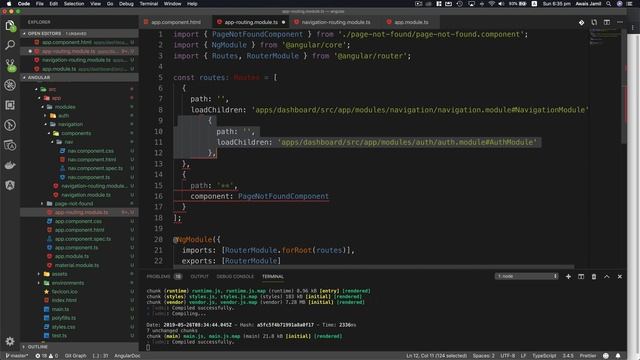Click Ln 12, Col 11 cursor position
Screen dimensions: 640x360
[x=436, y=356]
